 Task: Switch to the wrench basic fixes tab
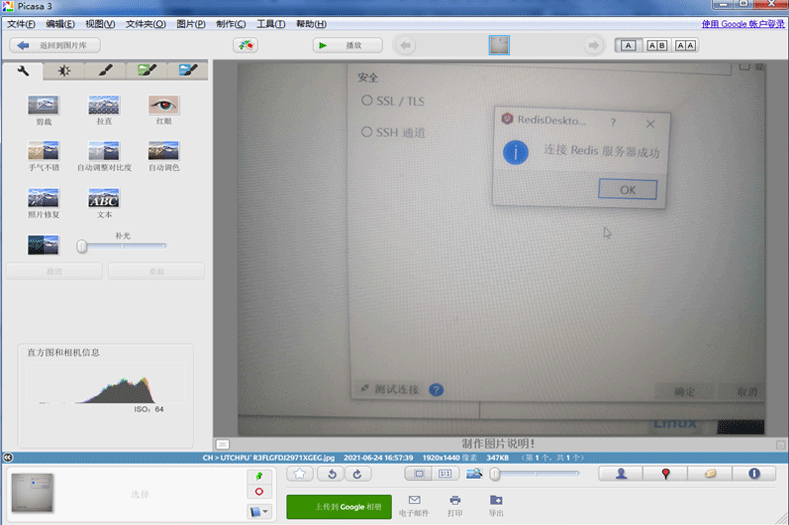(x=23, y=70)
